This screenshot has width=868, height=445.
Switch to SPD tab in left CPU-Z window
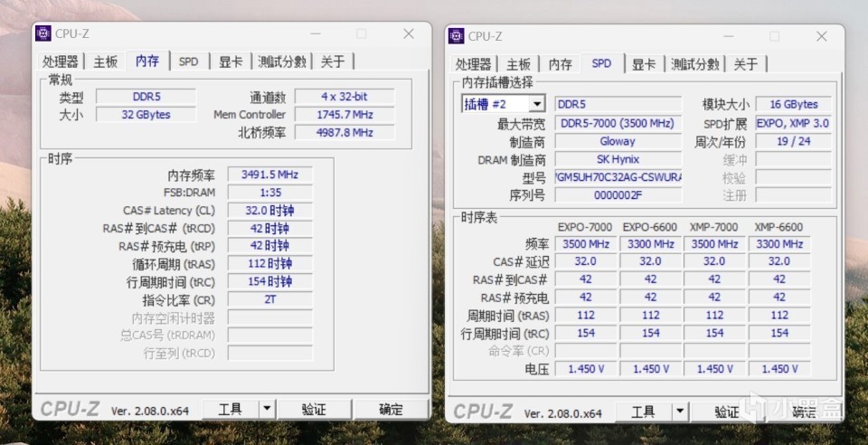point(188,62)
